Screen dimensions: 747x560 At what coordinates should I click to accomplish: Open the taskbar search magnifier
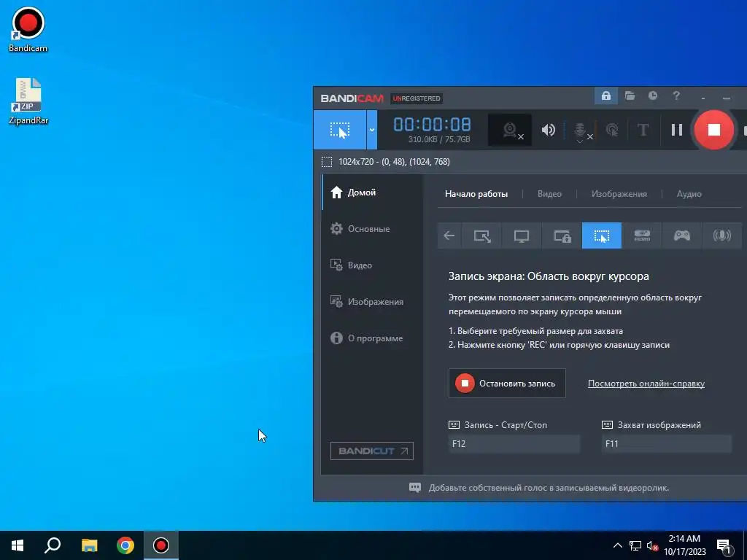point(53,545)
